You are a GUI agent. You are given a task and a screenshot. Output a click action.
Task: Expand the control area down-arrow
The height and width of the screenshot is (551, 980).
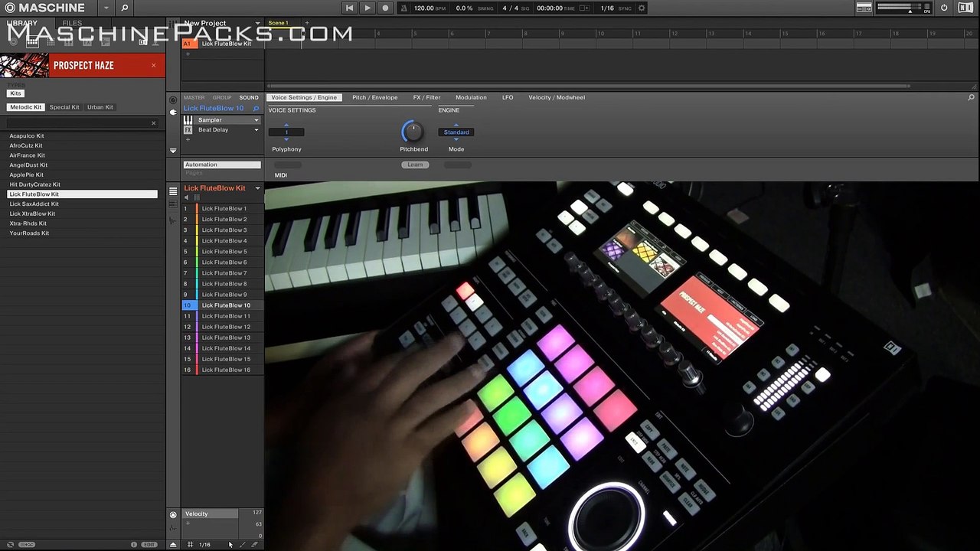click(173, 151)
